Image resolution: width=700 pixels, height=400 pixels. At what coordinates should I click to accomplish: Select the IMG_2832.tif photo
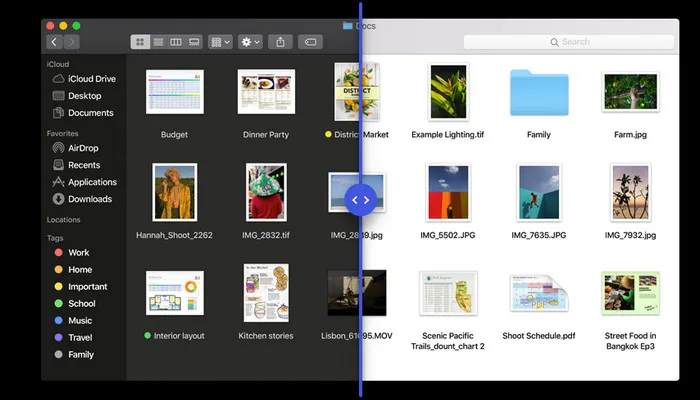point(266,192)
